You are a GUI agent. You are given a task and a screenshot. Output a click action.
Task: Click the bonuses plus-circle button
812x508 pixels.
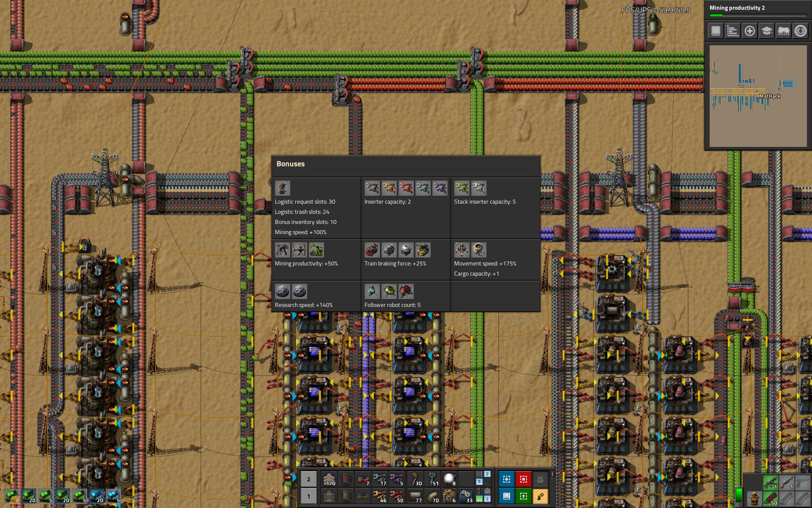point(749,31)
